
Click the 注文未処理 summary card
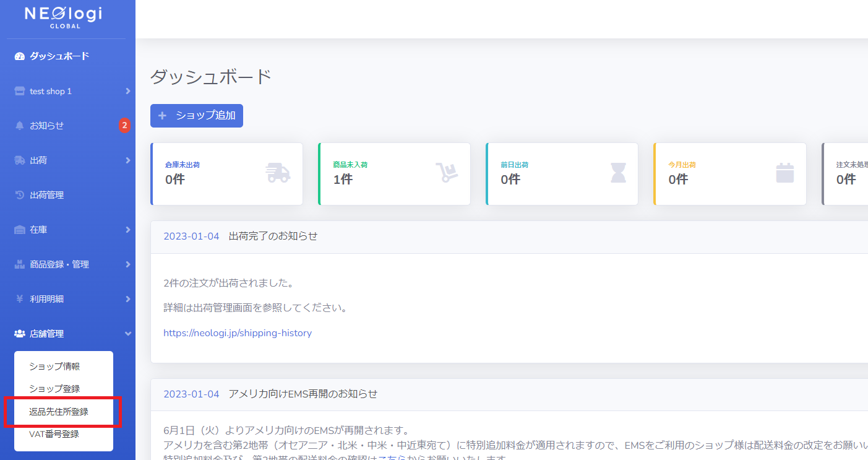click(x=845, y=174)
